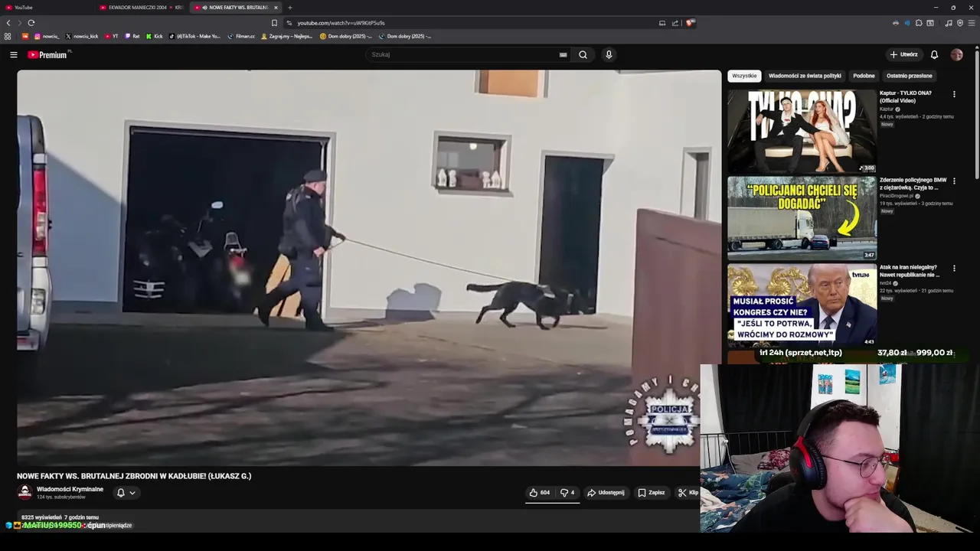Screen dimensions: 980x551
Task: Open a new browser tab
Action: pyautogui.click(x=290, y=8)
